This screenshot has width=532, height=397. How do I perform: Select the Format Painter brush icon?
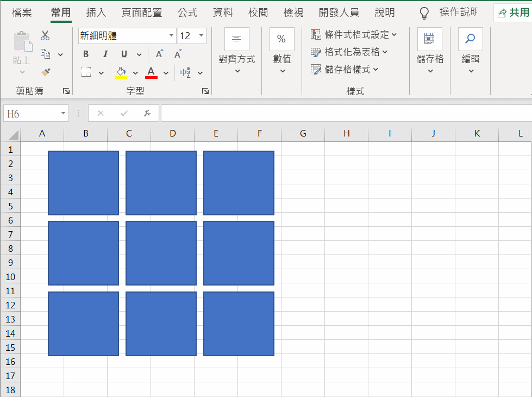(x=46, y=72)
